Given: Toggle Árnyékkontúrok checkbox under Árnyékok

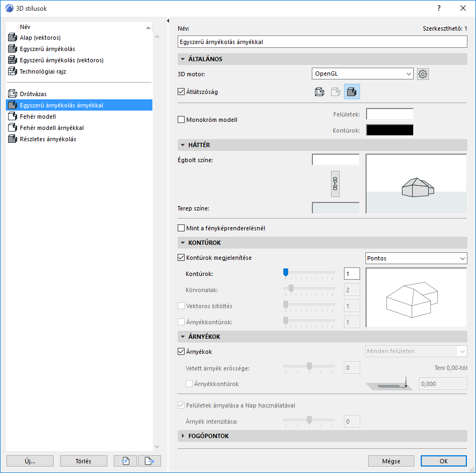Looking at the screenshot, I should pos(189,384).
